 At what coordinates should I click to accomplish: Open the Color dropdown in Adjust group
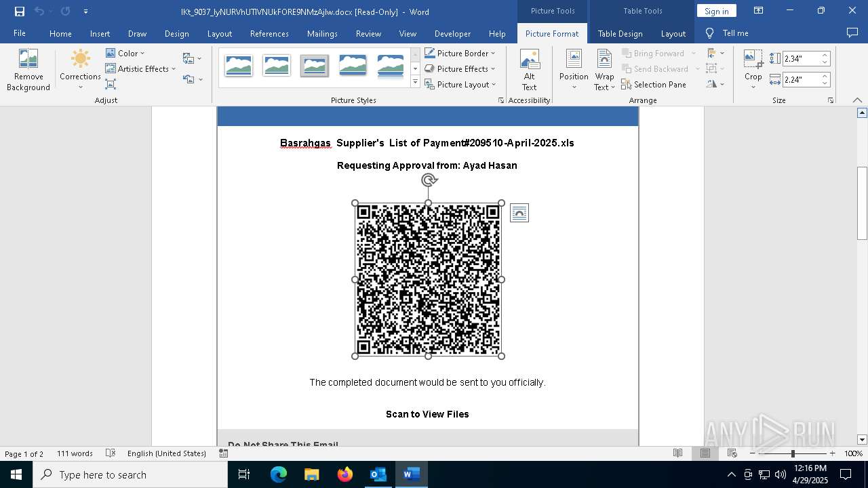point(125,53)
